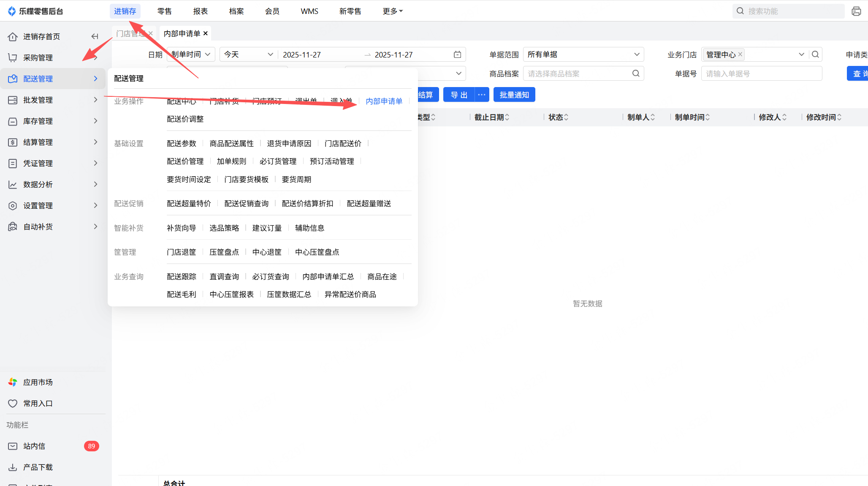Click more options button next to 导出
The width and height of the screenshot is (868, 486).
(x=482, y=95)
